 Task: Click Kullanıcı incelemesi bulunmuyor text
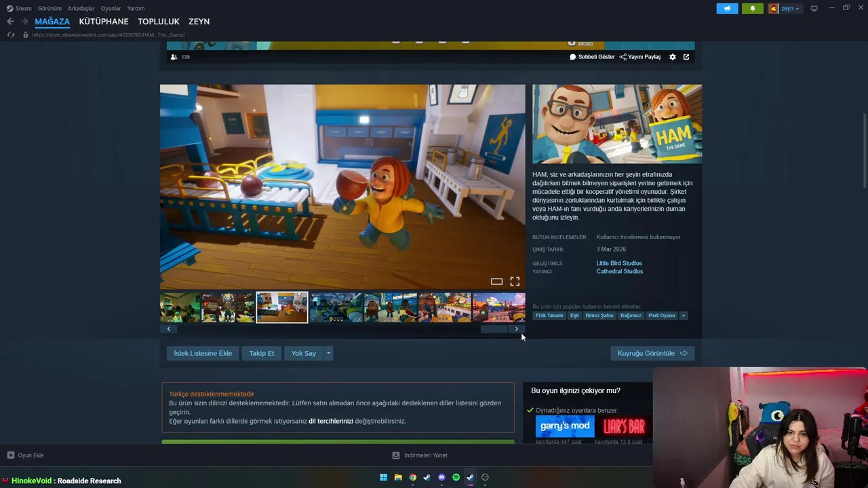638,237
